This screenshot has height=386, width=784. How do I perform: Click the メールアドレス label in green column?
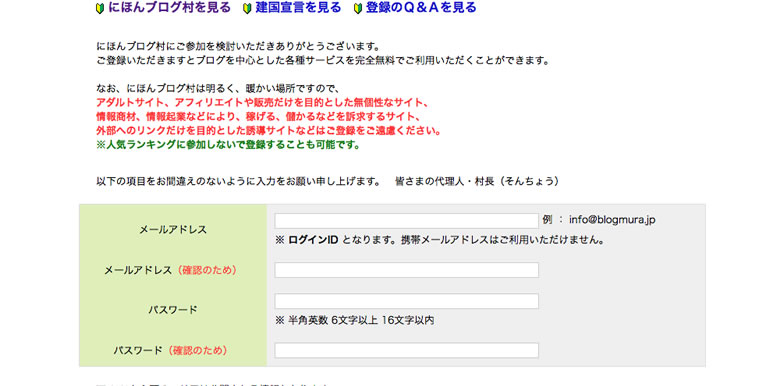pos(172,230)
